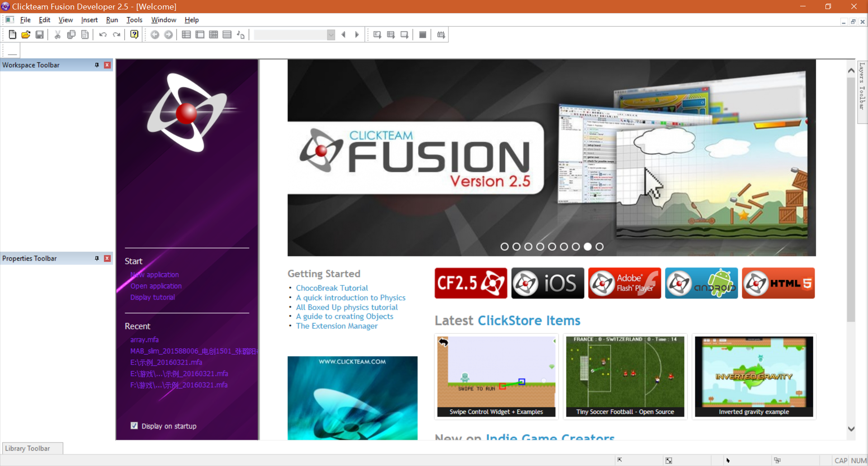Open the Frame editor toolbar icon
This screenshot has width=868, height=466.
pos(200,34)
